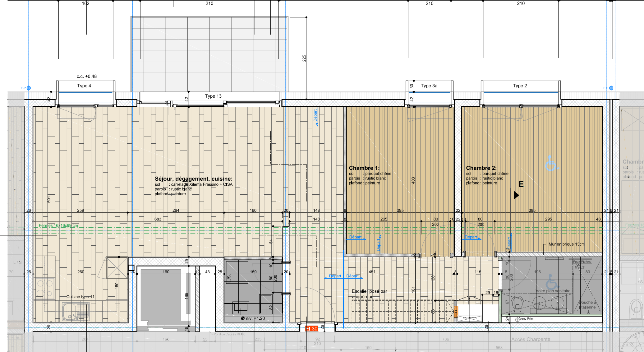Click the red EI 30 door tag
Screen dimensions: 644x352
pyautogui.click(x=311, y=329)
